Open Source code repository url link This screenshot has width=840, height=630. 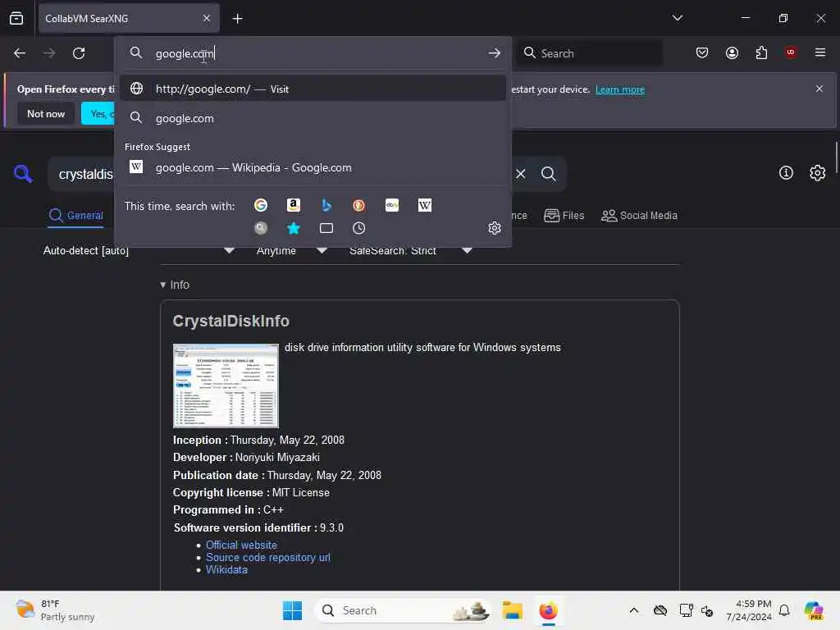click(268, 557)
